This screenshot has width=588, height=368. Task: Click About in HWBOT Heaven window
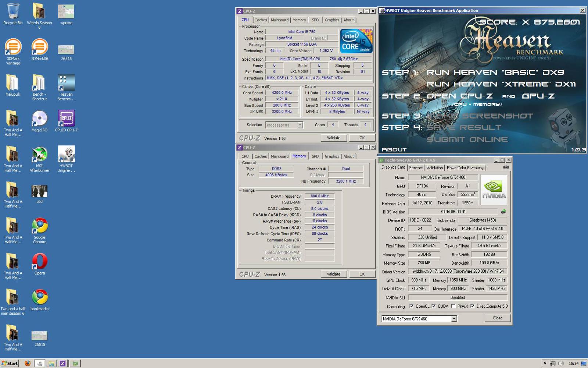(x=394, y=149)
